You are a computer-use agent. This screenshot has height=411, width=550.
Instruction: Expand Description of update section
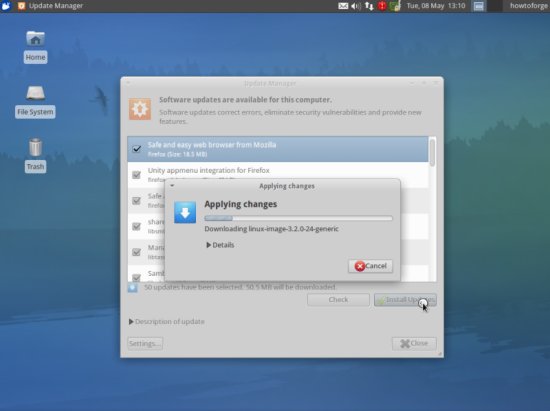[x=167, y=321]
